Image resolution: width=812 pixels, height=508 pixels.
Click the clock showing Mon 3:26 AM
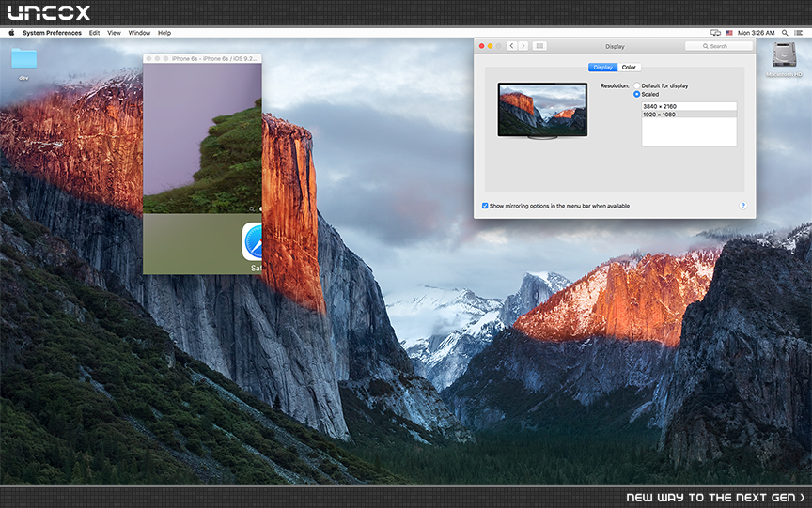point(756,33)
